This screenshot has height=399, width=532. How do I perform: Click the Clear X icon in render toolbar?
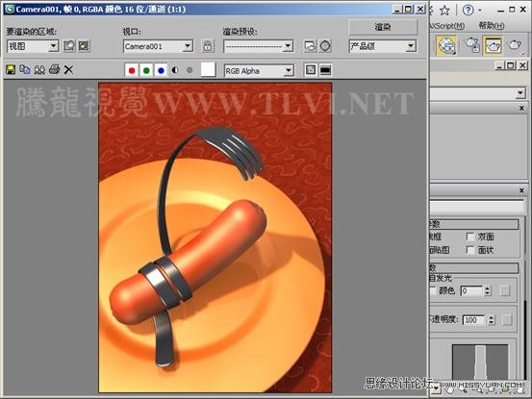click(68, 70)
